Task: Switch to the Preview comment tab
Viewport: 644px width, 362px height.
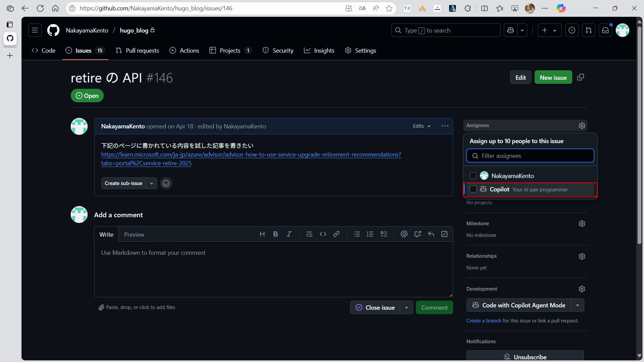Action: (x=134, y=235)
